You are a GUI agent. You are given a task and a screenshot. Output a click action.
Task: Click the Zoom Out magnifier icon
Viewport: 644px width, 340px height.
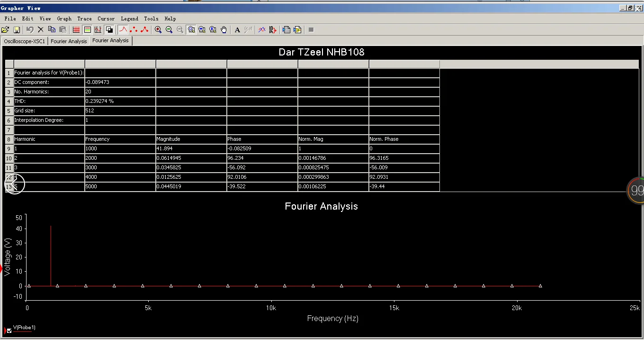[169, 29]
